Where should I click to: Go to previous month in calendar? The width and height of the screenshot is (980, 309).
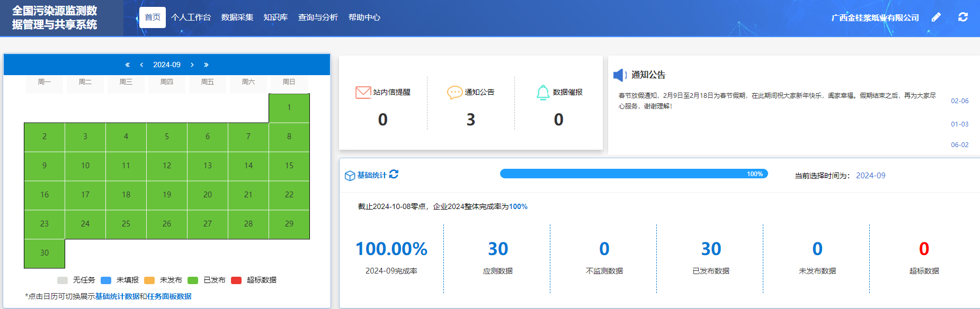tap(141, 65)
